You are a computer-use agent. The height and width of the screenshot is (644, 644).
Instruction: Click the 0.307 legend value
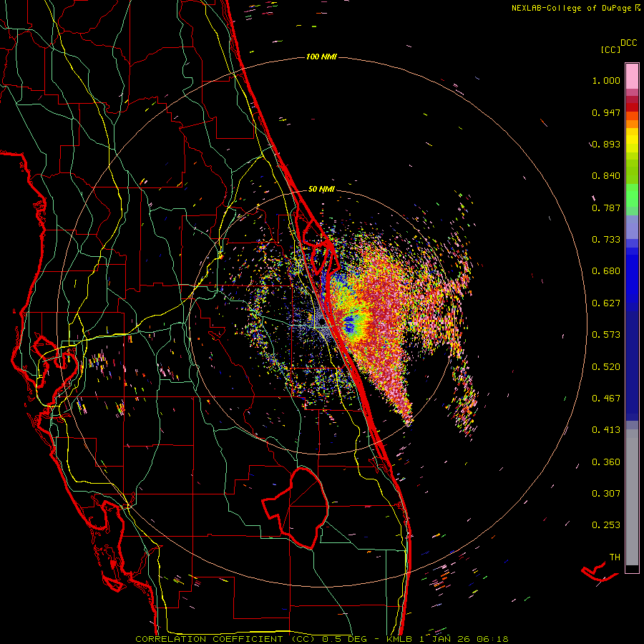[606, 493]
